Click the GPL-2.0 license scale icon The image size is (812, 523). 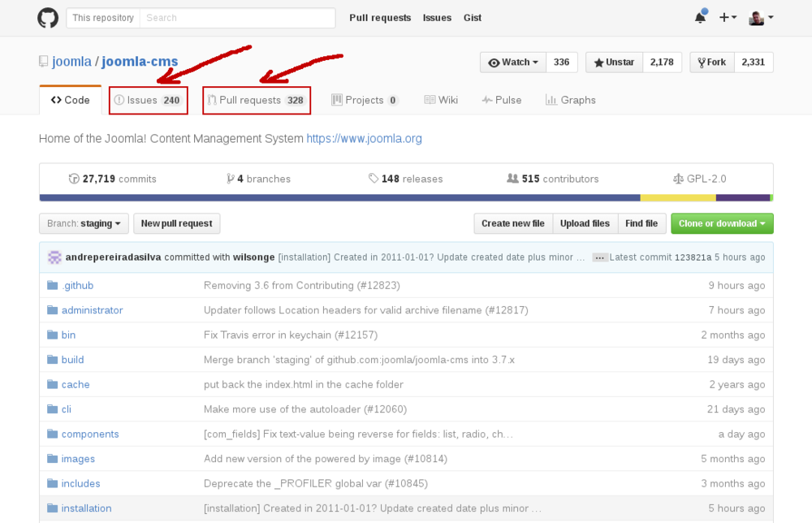679,179
